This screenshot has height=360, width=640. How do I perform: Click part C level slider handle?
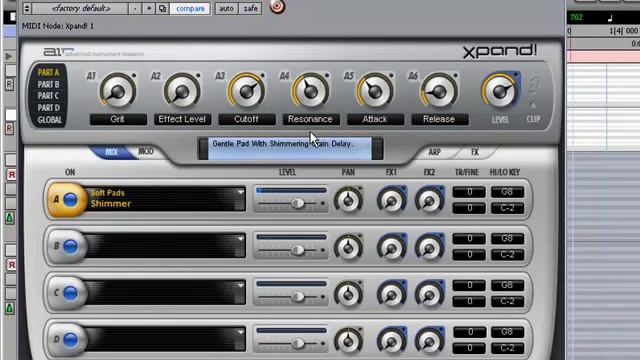(x=298, y=296)
